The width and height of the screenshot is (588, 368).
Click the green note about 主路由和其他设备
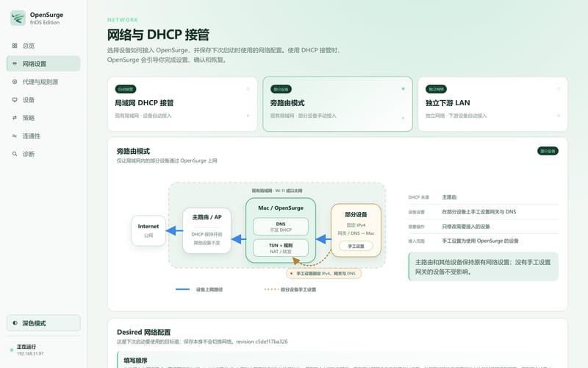tap(484, 266)
